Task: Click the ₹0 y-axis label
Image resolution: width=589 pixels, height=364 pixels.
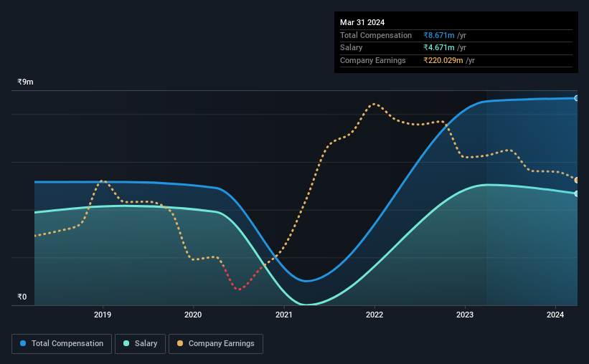Action: coord(22,297)
